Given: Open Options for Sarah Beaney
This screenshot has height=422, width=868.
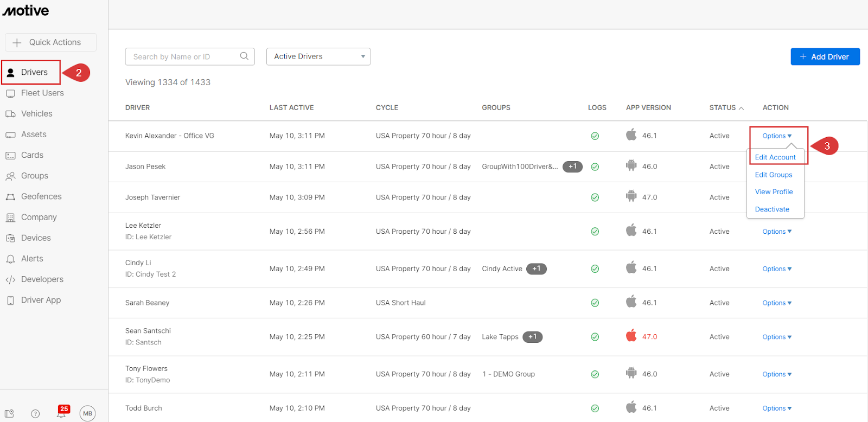Looking at the screenshot, I should pyautogui.click(x=777, y=303).
